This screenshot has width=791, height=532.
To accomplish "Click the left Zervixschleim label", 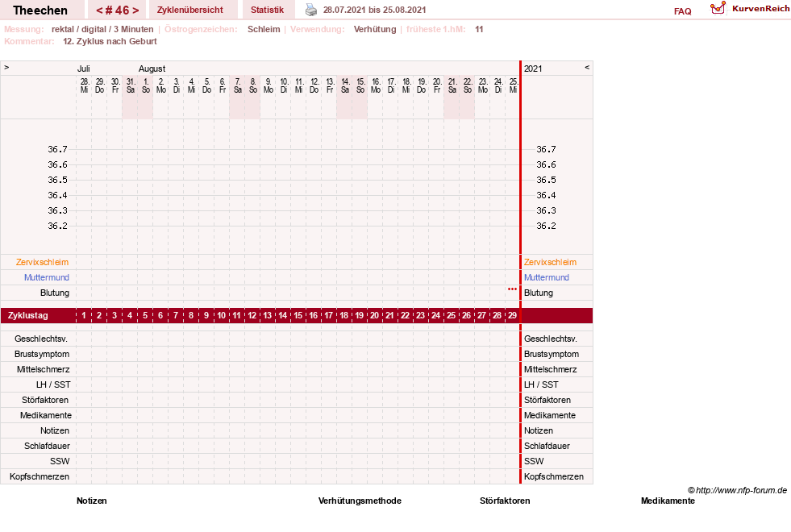I will (43, 262).
